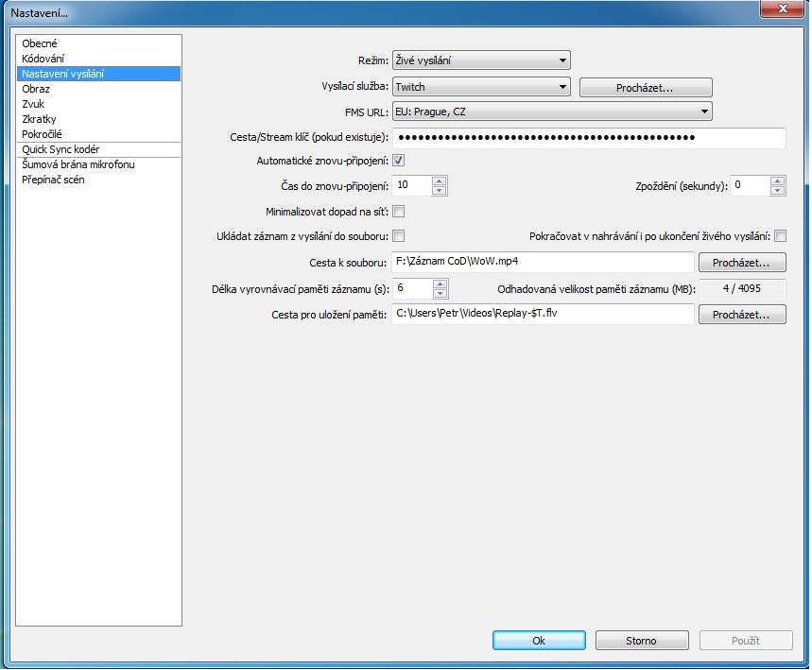
Task: Open Pokročilé settings
Action: (x=98, y=133)
